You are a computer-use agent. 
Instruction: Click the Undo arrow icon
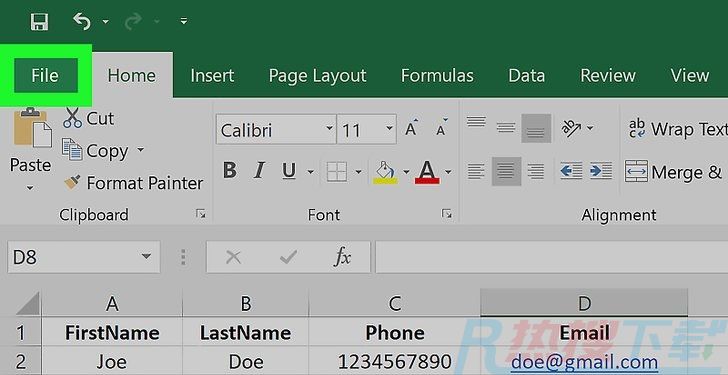[82, 21]
